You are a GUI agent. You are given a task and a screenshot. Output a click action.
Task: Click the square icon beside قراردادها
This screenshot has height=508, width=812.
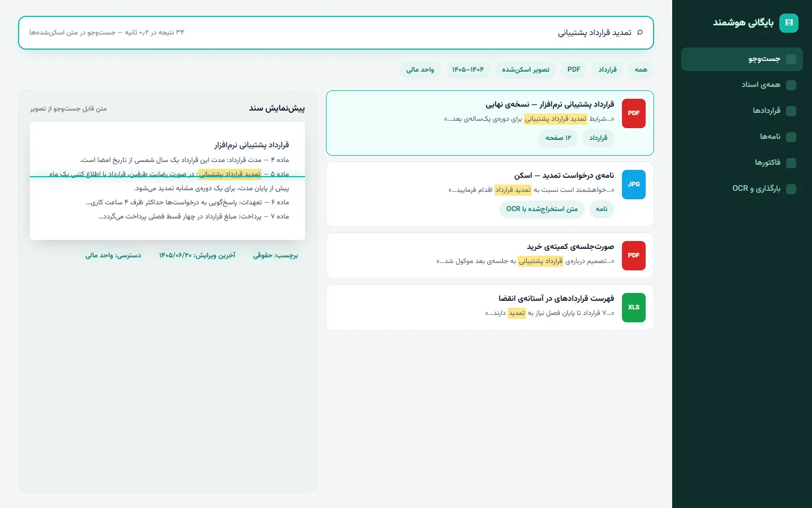coord(791,111)
